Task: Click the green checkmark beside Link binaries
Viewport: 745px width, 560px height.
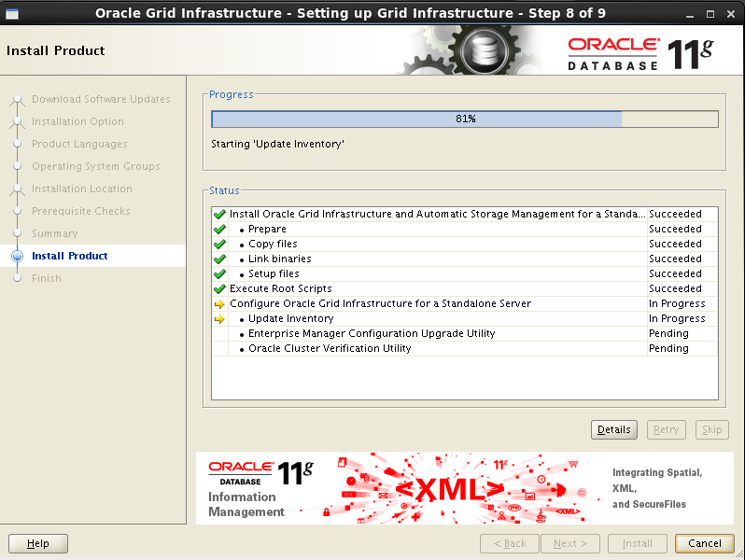Action: pos(219,259)
